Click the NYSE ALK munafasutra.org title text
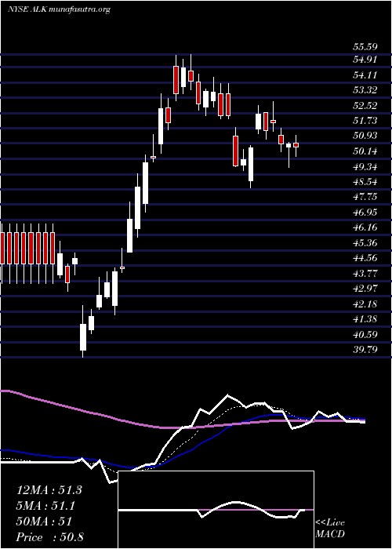 [59, 9]
